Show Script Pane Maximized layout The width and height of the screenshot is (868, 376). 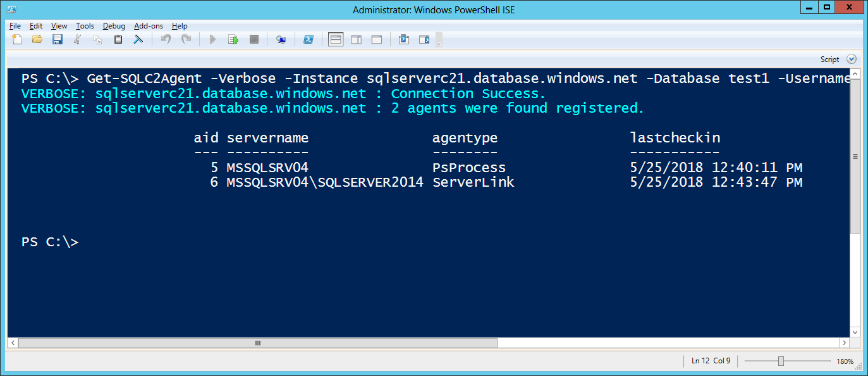pos(377,39)
